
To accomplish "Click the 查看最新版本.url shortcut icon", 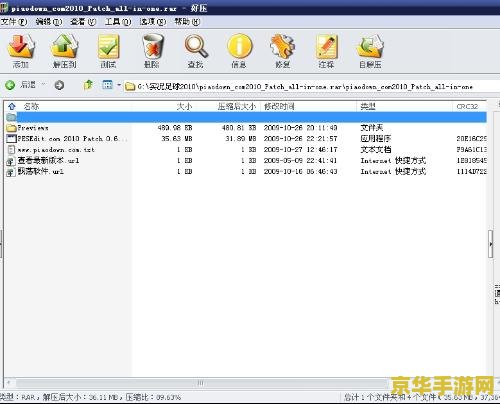I will coord(11,161).
